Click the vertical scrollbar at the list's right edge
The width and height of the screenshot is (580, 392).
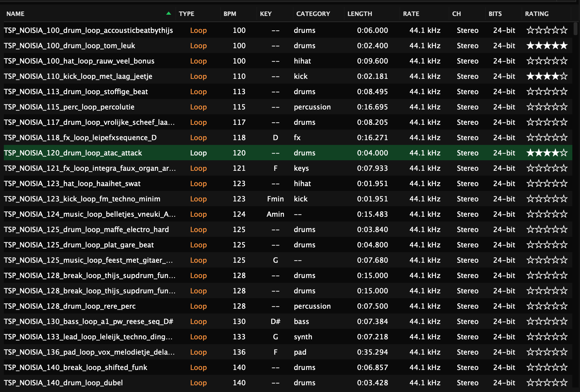click(576, 29)
